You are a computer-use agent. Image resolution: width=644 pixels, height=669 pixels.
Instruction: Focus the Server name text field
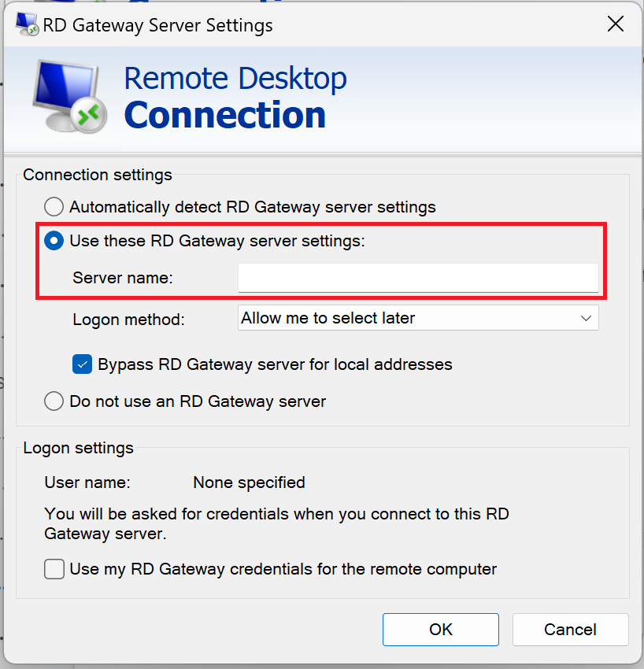click(x=417, y=278)
